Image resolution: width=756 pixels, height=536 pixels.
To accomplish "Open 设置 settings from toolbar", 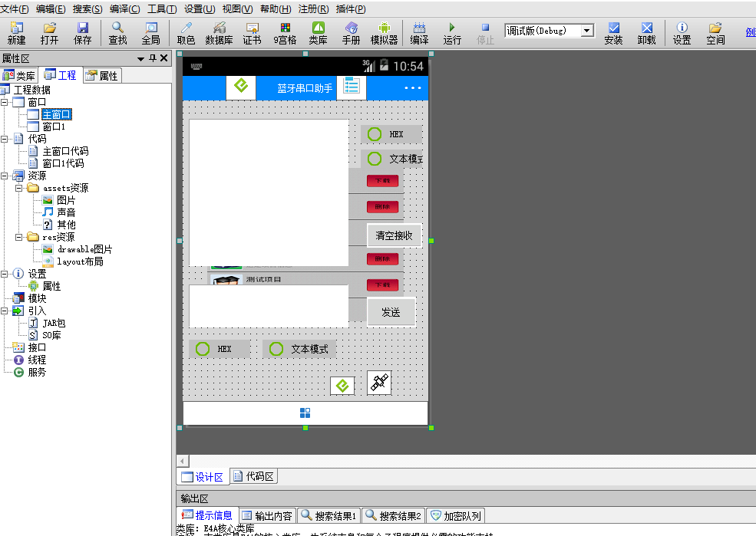I will pyautogui.click(x=682, y=33).
